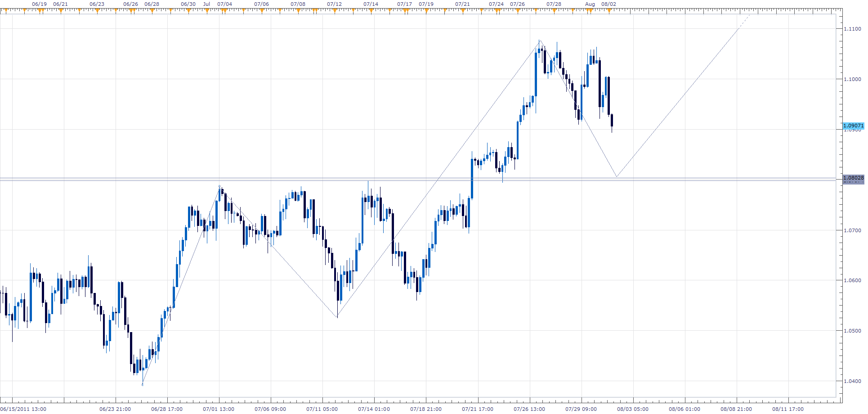The image size is (868, 414).
Task: Click the 06/19 date on top ruler
Action: coord(39,4)
